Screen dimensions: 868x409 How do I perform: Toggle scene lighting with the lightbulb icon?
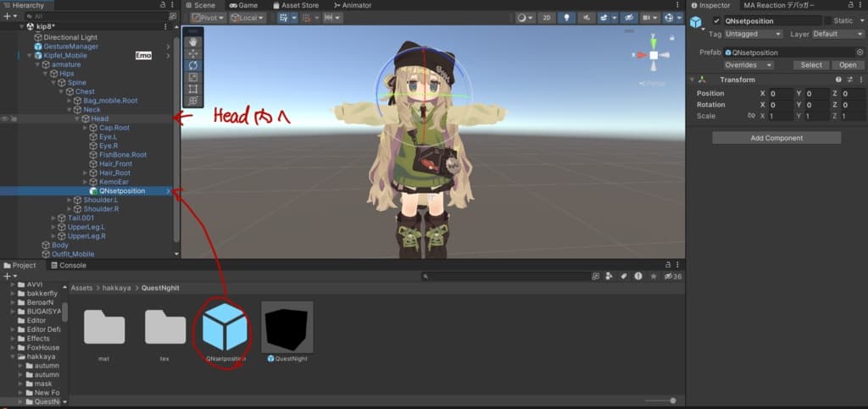click(x=565, y=18)
